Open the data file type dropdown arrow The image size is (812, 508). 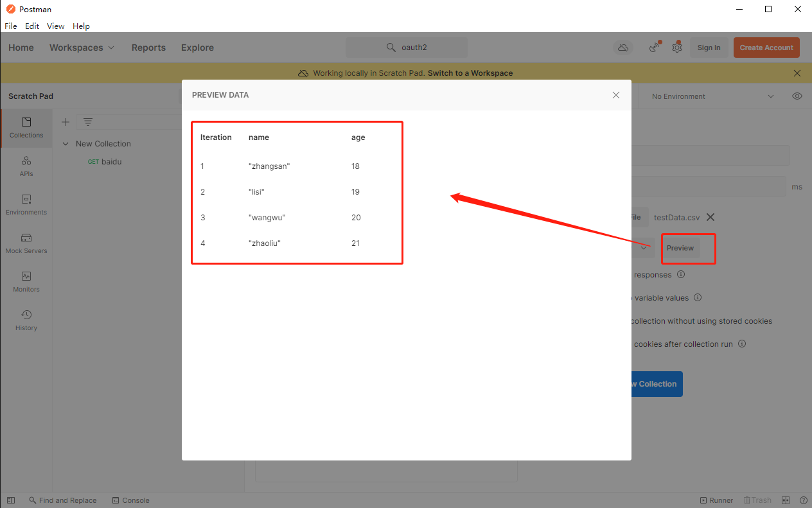pyautogui.click(x=643, y=248)
